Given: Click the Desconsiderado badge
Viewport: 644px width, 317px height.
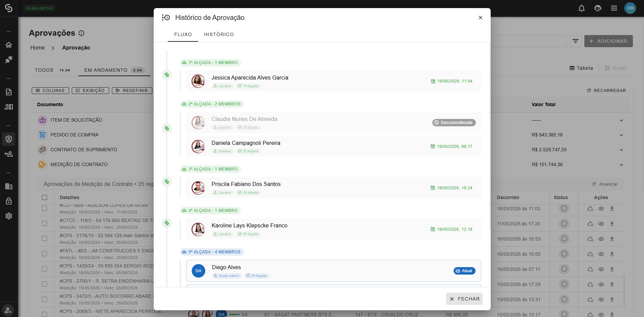Looking at the screenshot, I should 454,123.
